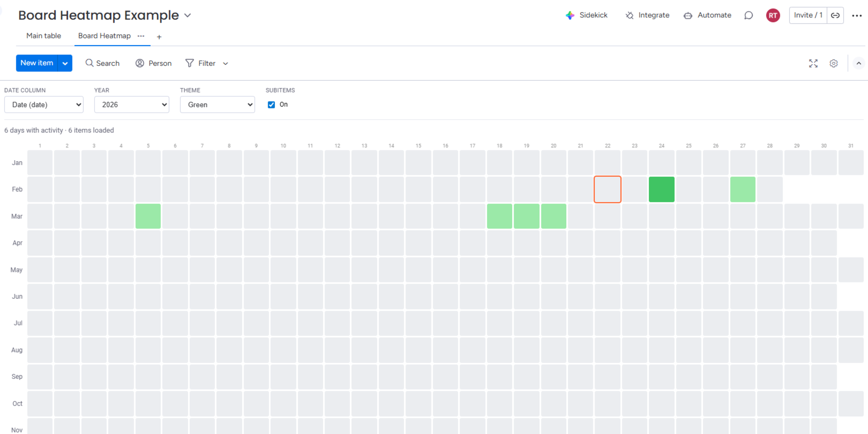Open the Date Column dropdown

44,105
